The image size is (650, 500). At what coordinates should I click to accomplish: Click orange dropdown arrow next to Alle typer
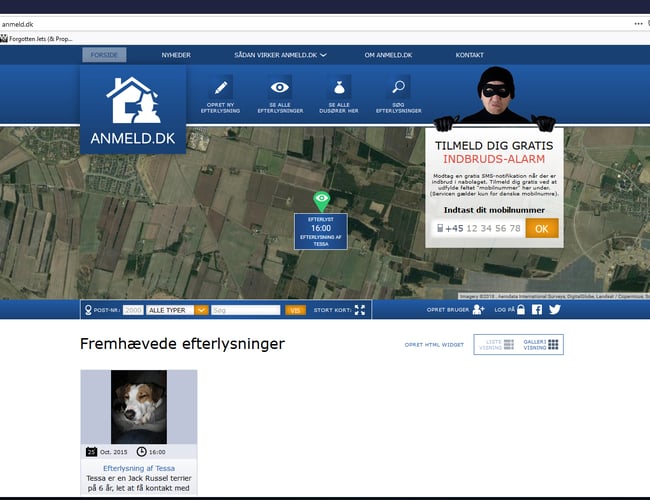pyautogui.click(x=201, y=310)
